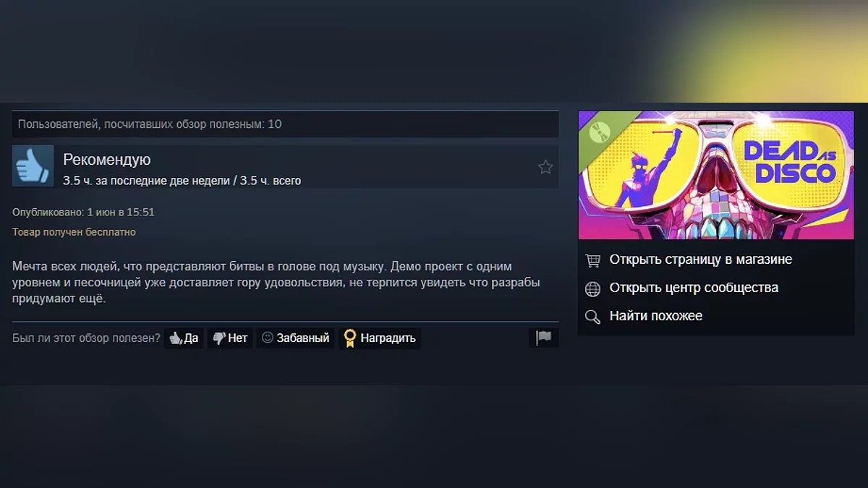Click the helpful users count bar
The width and height of the screenshot is (868, 488).
(285, 124)
